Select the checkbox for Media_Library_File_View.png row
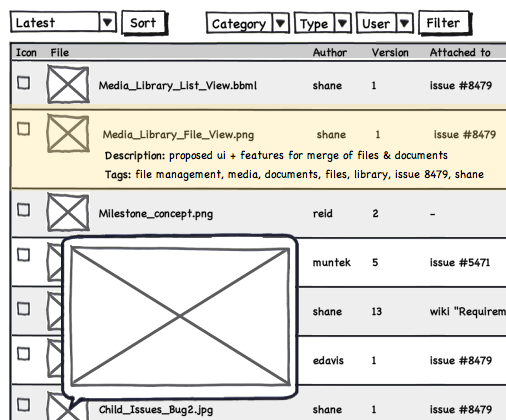 (x=24, y=129)
